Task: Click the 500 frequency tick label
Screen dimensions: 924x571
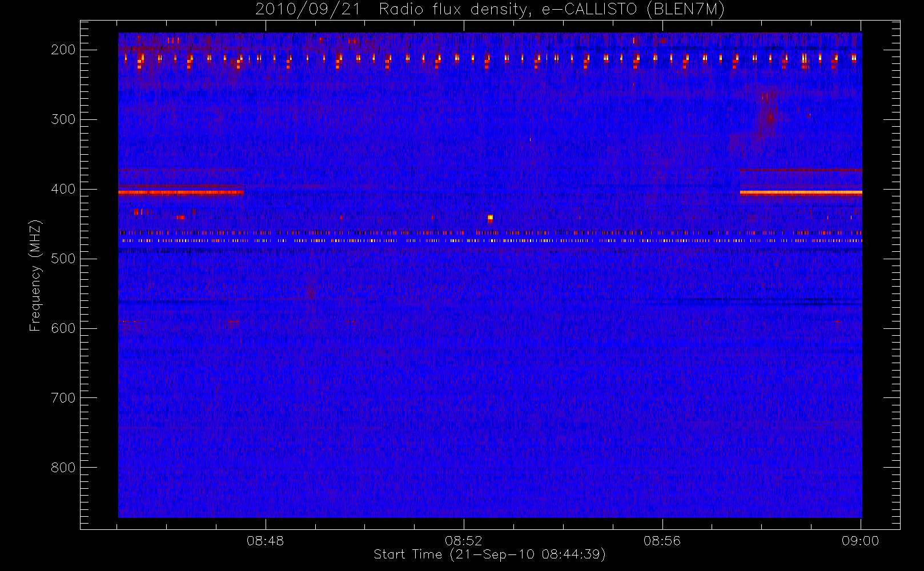Action: click(x=63, y=259)
